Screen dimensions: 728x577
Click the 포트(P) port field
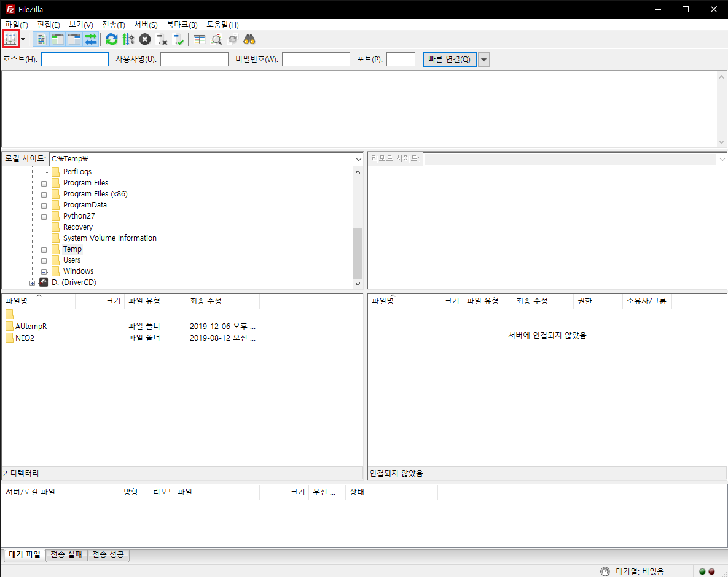(x=401, y=60)
